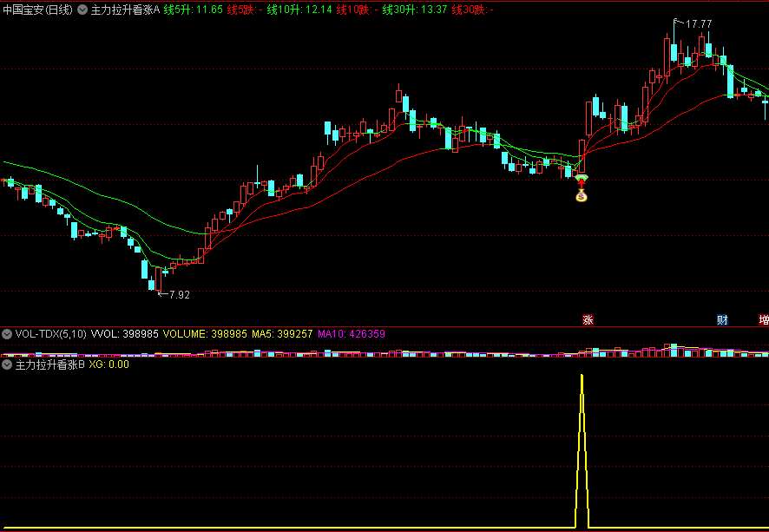Click the money bag buy signal icon
The width and height of the screenshot is (769, 532).
tap(582, 196)
